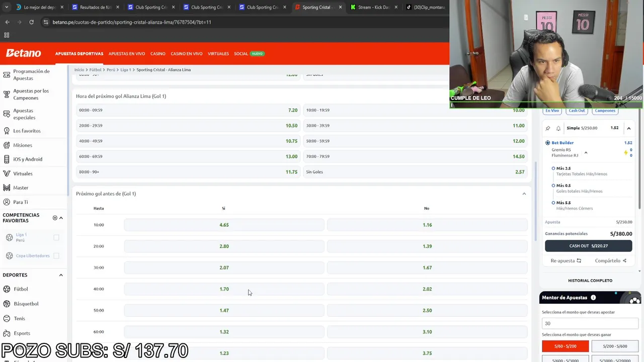Screen dimensions: 644x362
Task: Open Social Nuevo menu
Action: [x=249, y=53]
